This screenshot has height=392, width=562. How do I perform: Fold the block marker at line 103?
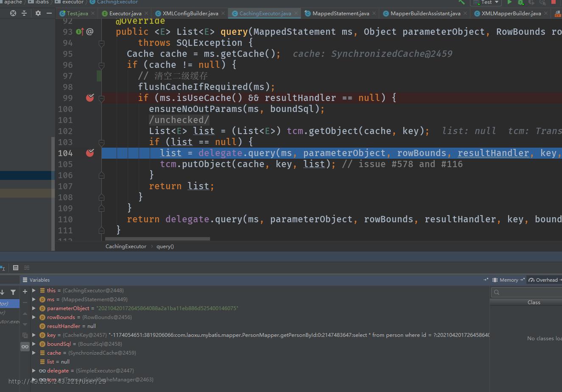[101, 142]
